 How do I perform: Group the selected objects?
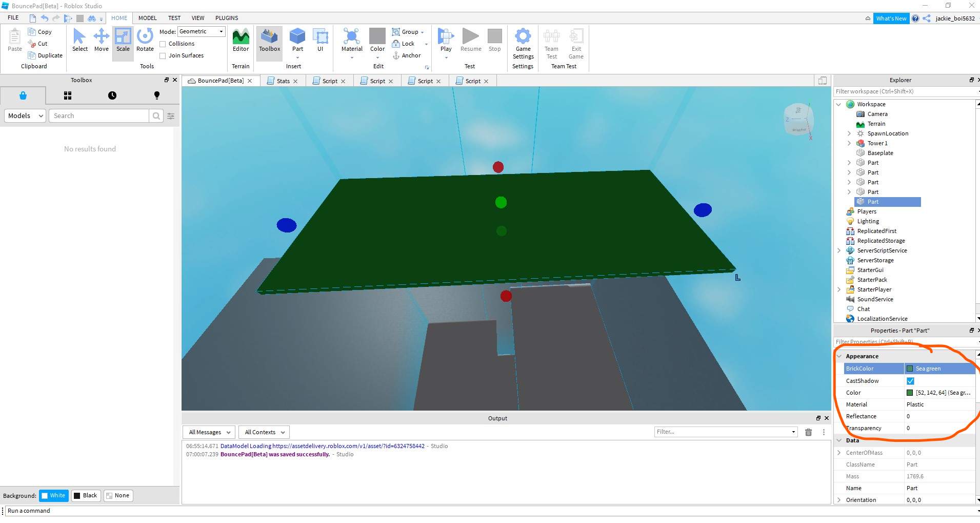(x=406, y=32)
